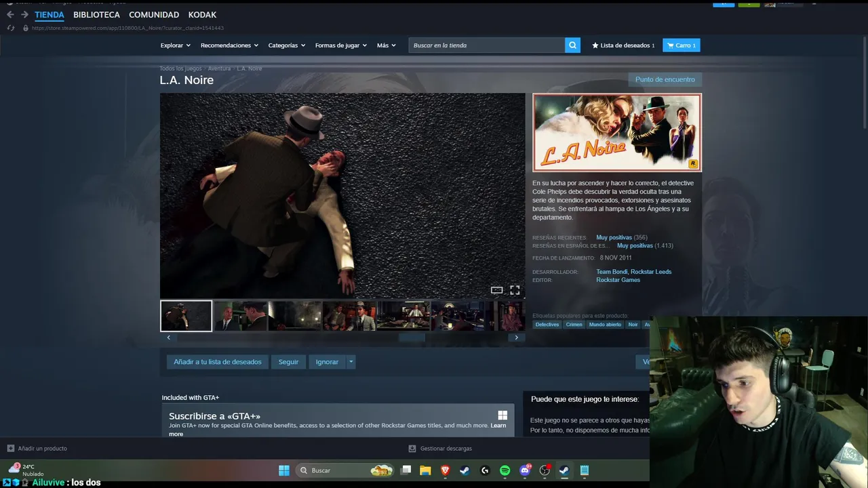The width and height of the screenshot is (868, 488).
Task: Click the padlock icon beside the URL
Action: 26,28
